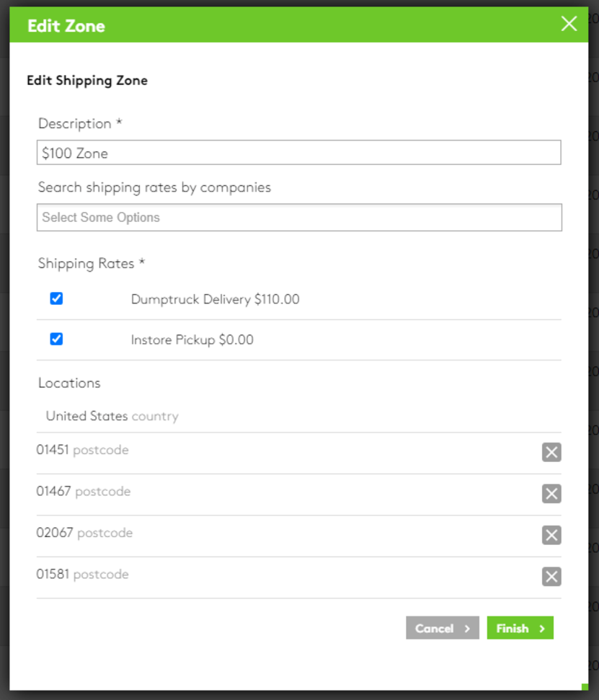This screenshot has height=700, width=599.
Task: Click the Description field with $100 Zone
Action: point(298,153)
